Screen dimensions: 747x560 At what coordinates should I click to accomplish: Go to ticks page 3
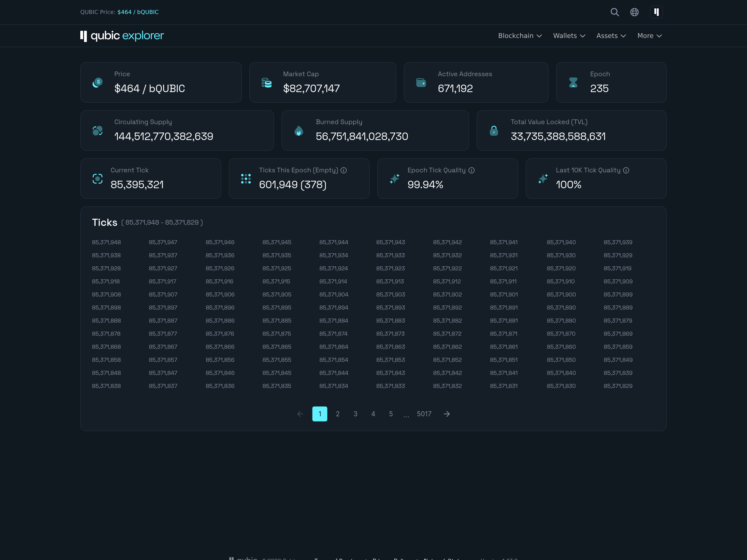(355, 414)
